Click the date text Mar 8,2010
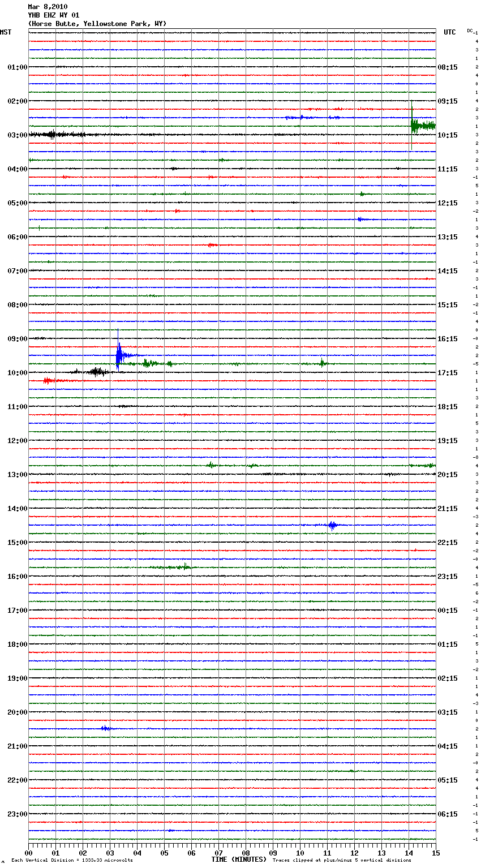Image resolution: width=481 pixels, height=868 pixels. (x=48, y=7)
